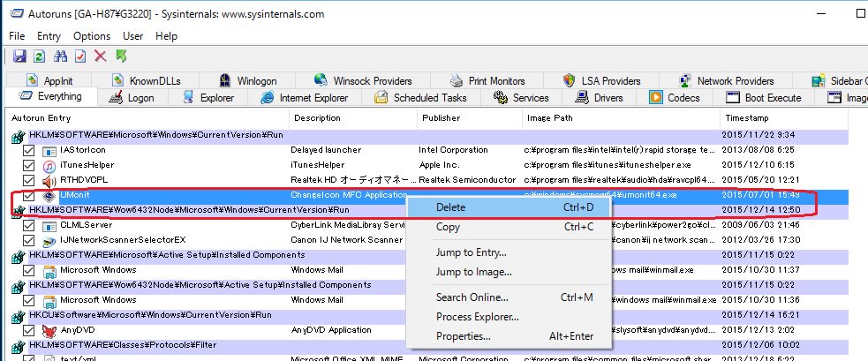
Task: Open the User menu
Action: pyautogui.click(x=132, y=36)
